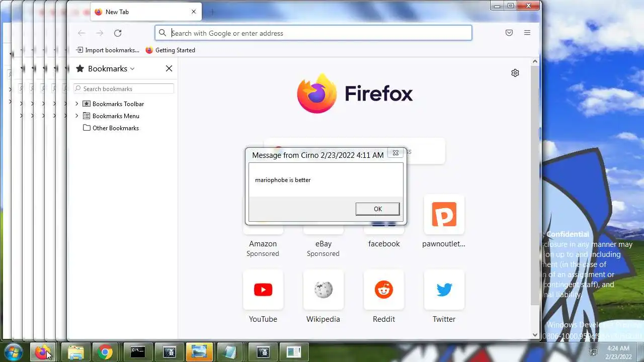Expand the Bookmarks Menu tree node
644x362 pixels.
tap(77, 116)
